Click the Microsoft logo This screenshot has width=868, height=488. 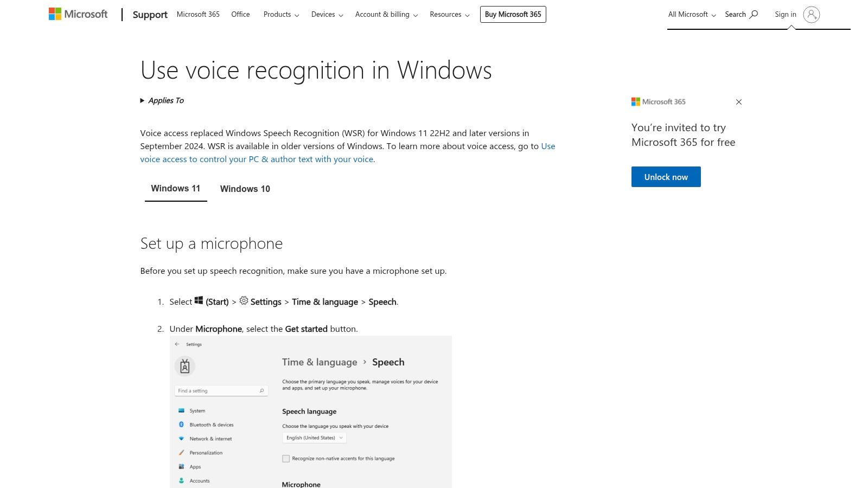[x=78, y=14]
